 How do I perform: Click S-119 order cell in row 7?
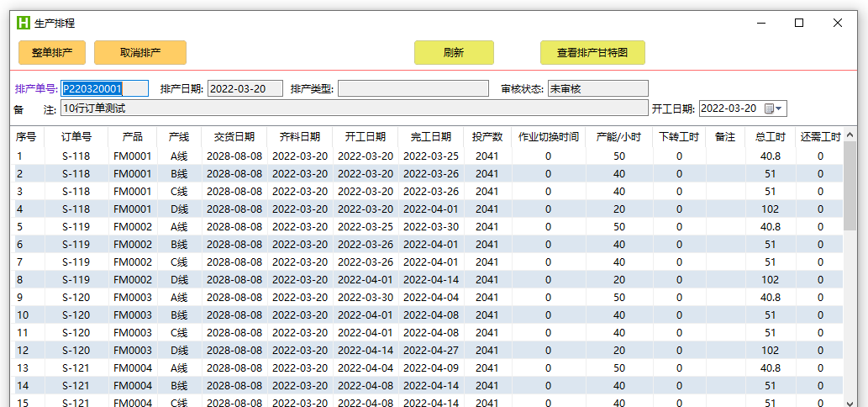(76, 262)
